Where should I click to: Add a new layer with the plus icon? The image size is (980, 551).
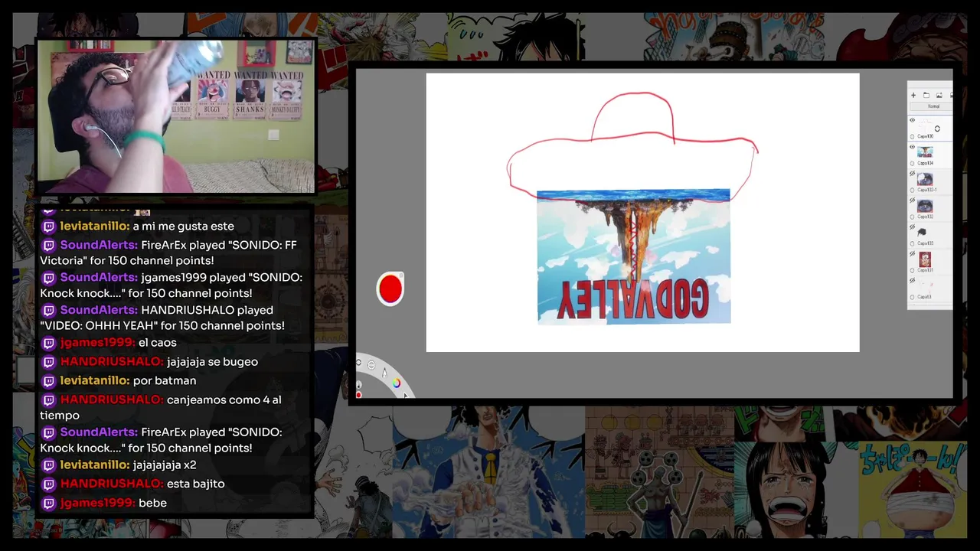click(x=913, y=95)
